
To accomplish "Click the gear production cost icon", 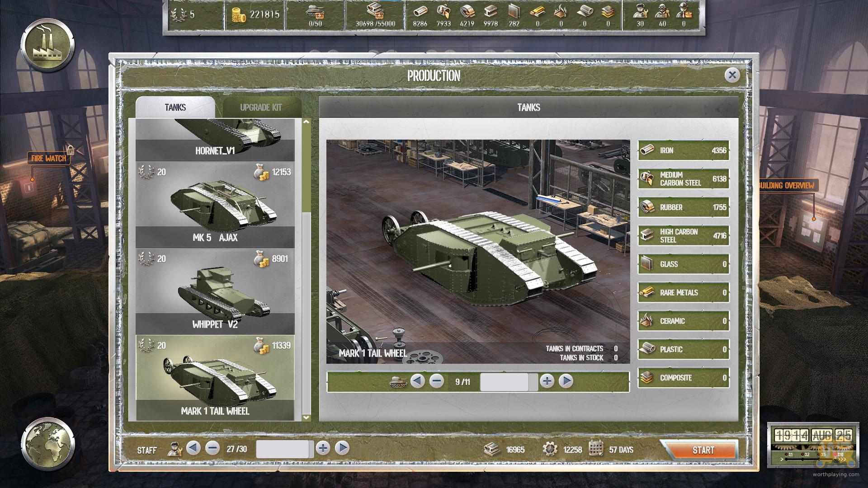I will click(550, 449).
